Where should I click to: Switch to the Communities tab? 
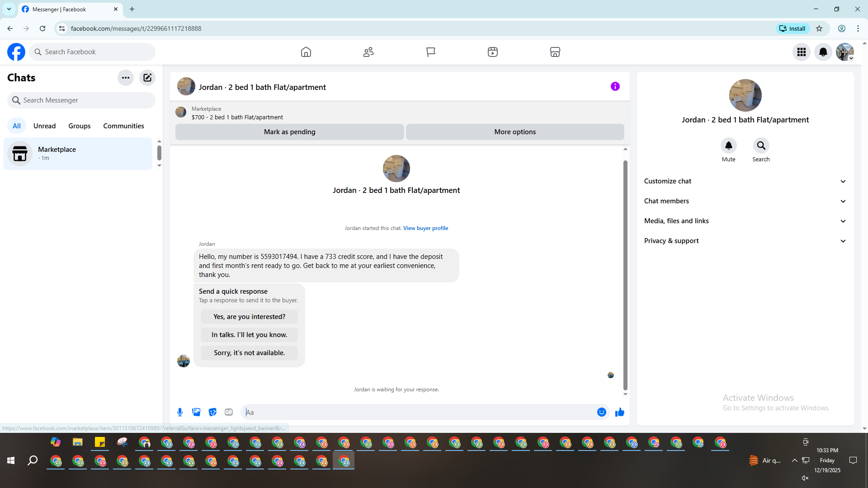coord(123,126)
